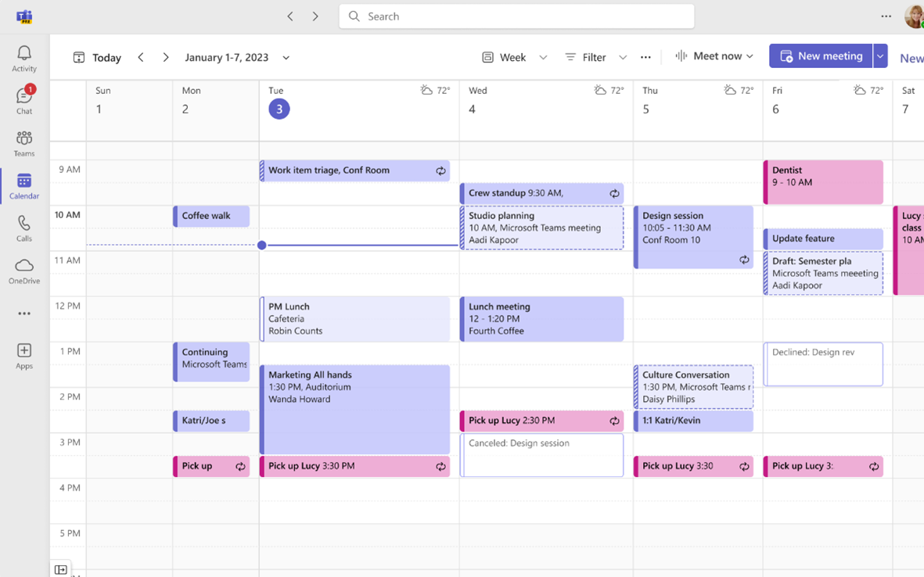The image size is (924, 577).
Task: Open the pink Dentist event on Friday
Action: 823,182
